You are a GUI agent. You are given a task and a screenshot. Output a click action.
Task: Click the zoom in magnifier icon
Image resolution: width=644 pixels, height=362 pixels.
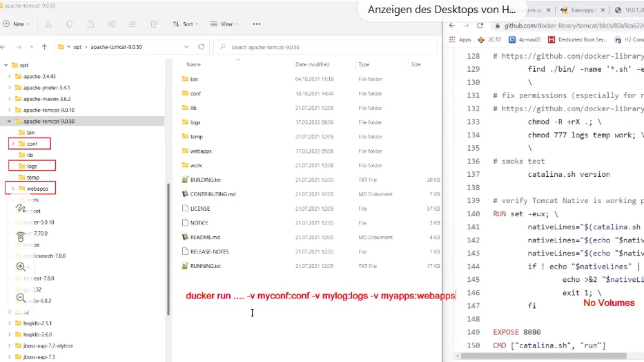pos(21,267)
